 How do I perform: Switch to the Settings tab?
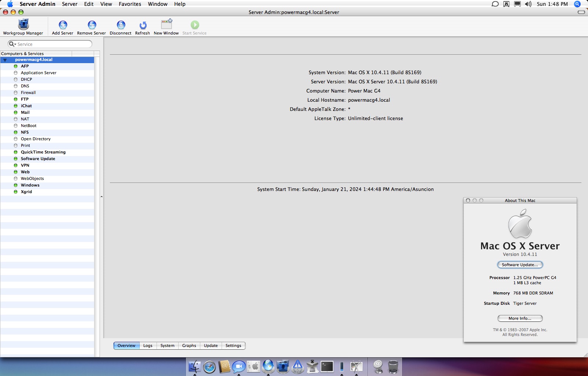pyautogui.click(x=233, y=346)
